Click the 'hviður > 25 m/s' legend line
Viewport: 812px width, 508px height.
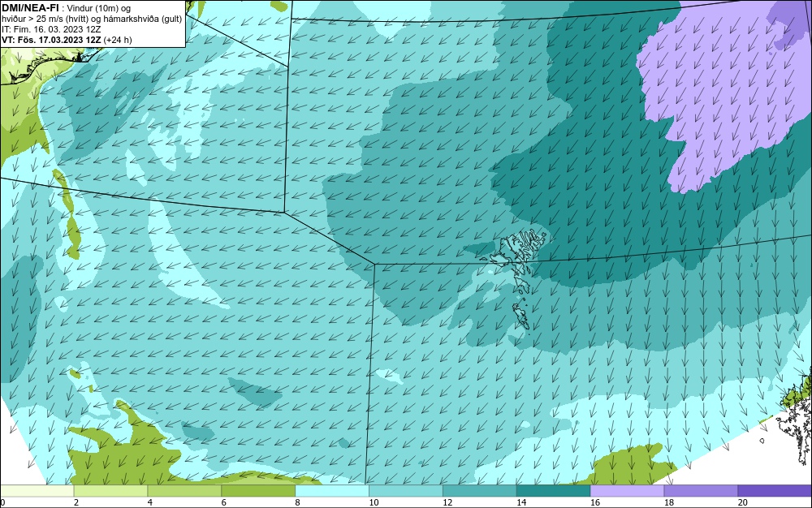92,19
